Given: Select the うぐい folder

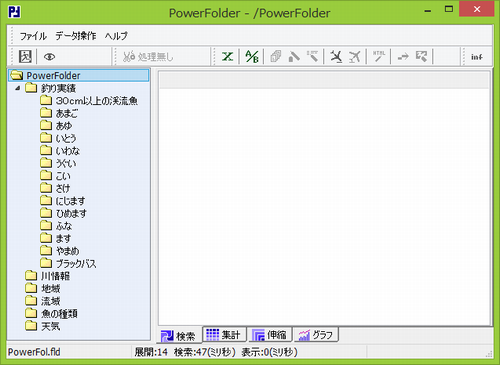Looking at the screenshot, I should 66,163.
